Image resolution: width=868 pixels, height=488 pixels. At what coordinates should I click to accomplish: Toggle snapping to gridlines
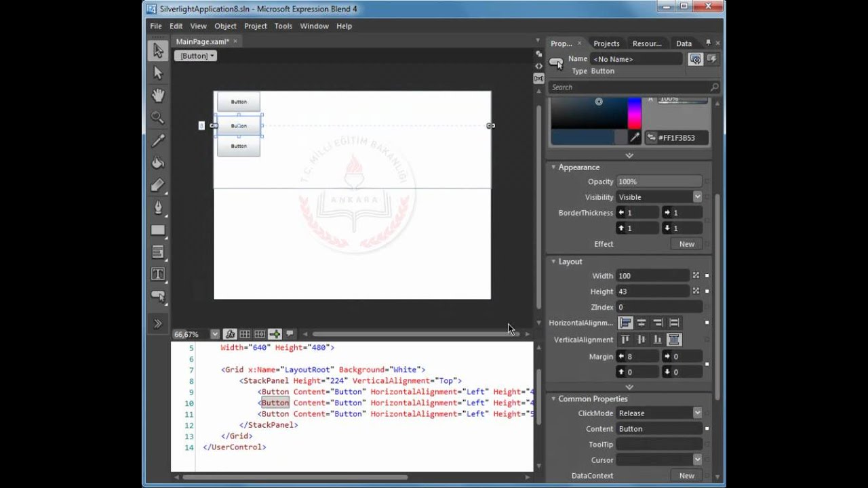(x=260, y=334)
